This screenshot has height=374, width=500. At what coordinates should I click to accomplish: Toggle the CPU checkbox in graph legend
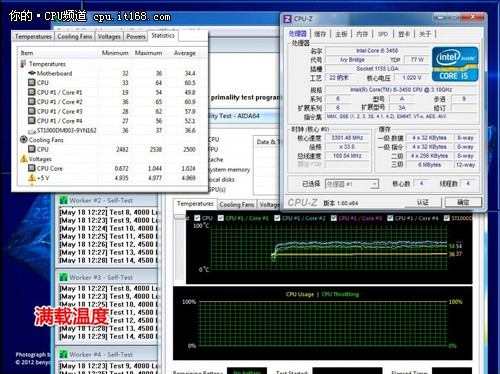tap(197, 218)
